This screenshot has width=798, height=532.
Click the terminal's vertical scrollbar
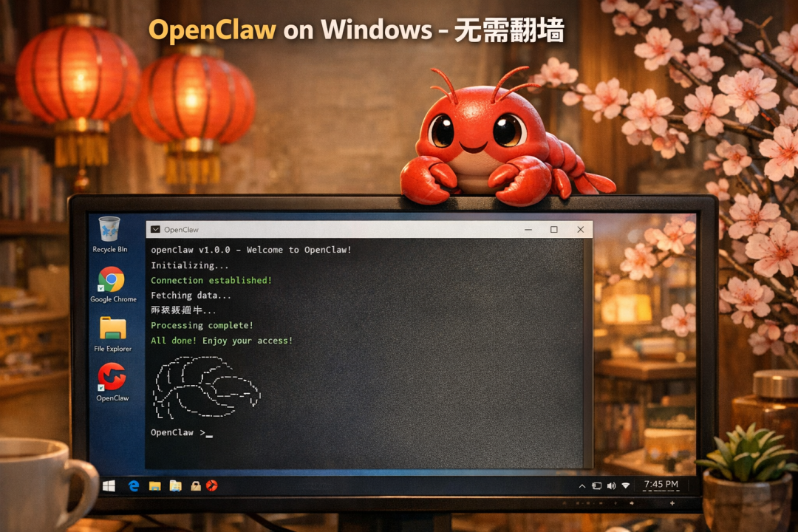588,352
